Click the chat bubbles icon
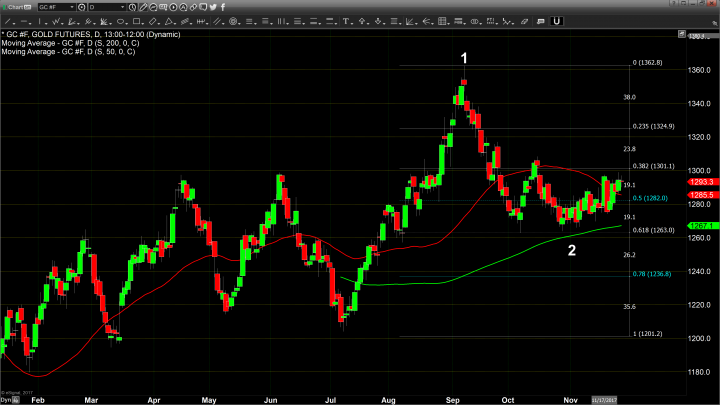 203,7
